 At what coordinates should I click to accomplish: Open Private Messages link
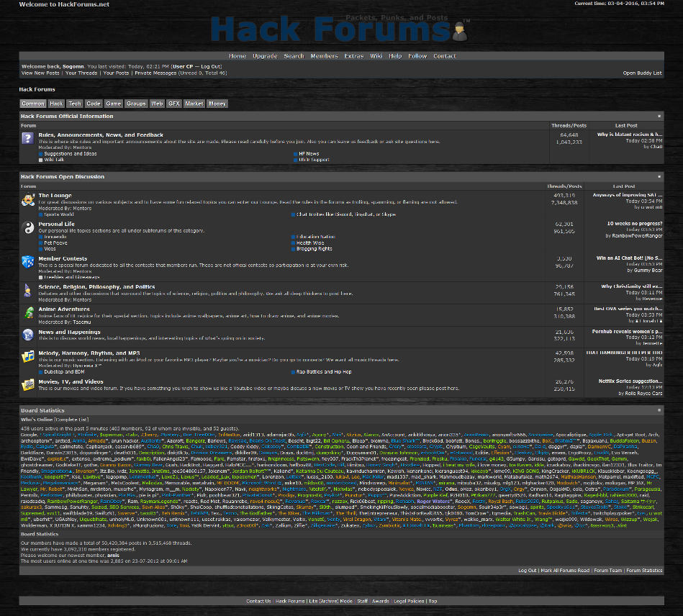155,73
